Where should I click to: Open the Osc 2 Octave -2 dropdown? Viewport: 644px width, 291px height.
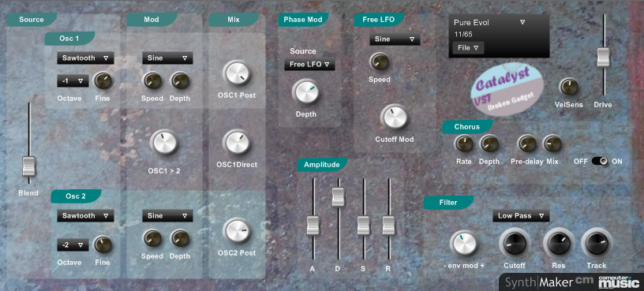click(x=73, y=245)
